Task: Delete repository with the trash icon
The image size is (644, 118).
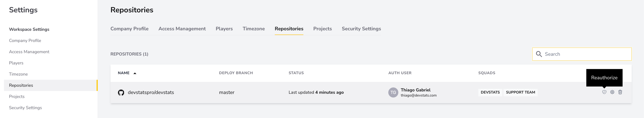Action: tap(620, 92)
